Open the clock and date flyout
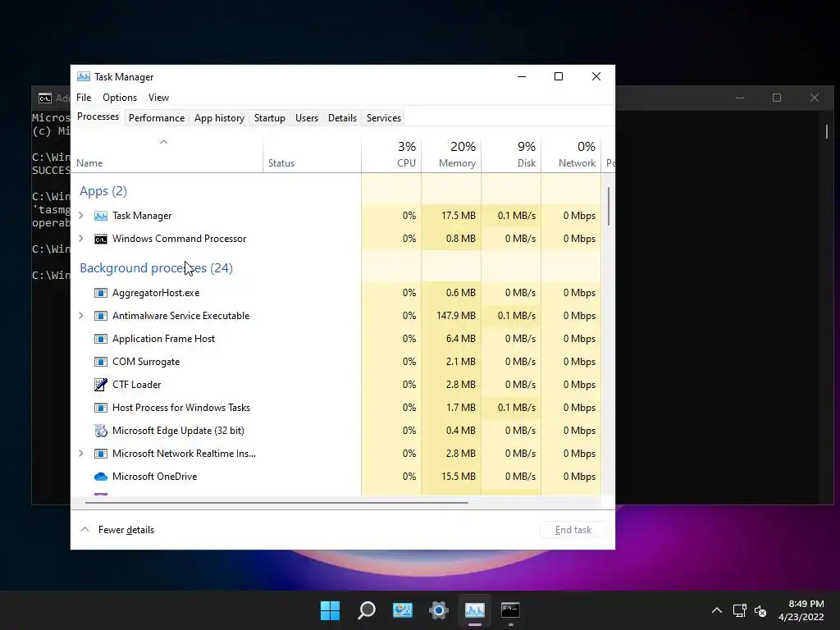This screenshot has height=630, width=840. [801, 610]
